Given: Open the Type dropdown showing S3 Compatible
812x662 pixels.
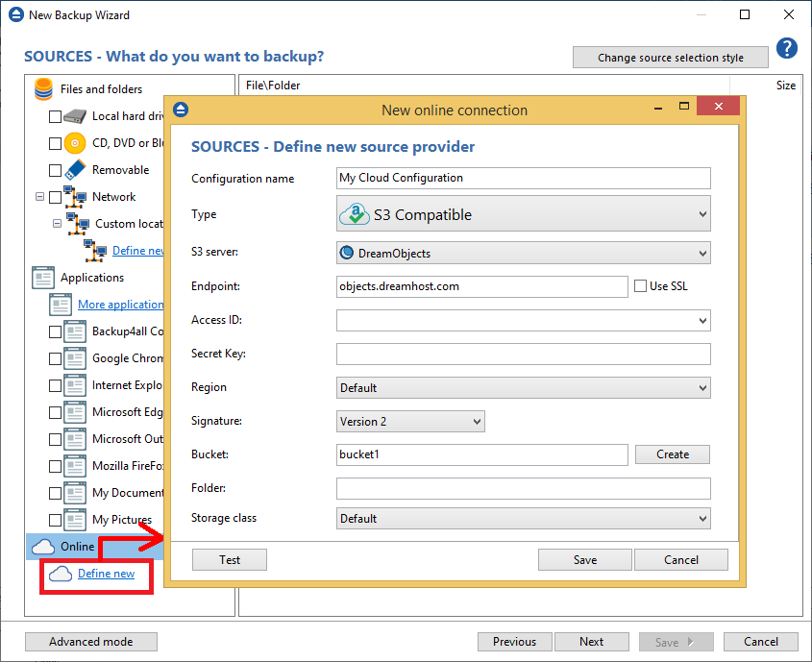Looking at the screenshot, I should [524, 213].
